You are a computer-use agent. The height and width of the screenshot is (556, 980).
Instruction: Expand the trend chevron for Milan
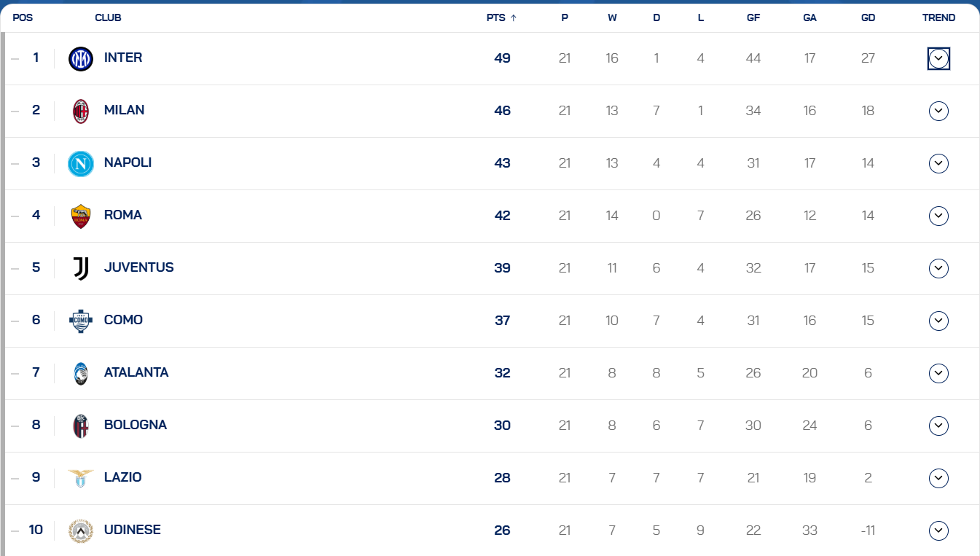938,111
